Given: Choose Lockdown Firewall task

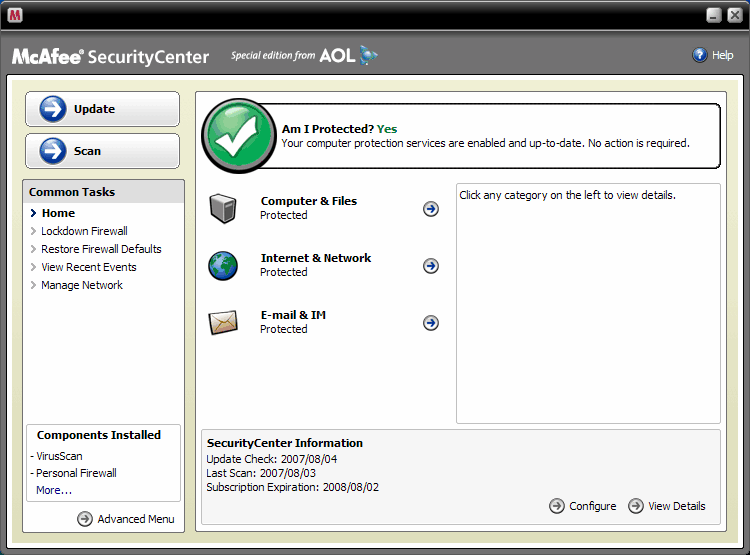Looking at the screenshot, I should 84,231.
